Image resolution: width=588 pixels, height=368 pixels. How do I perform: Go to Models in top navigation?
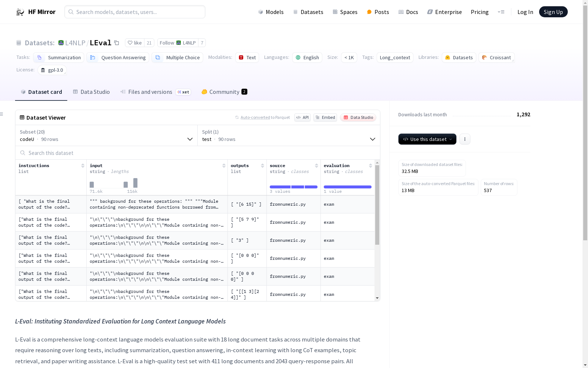tap(271, 12)
